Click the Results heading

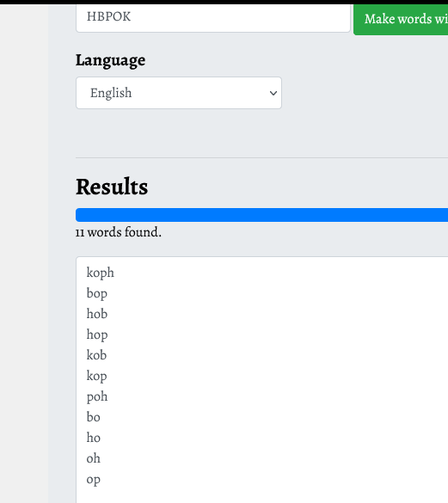(112, 187)
